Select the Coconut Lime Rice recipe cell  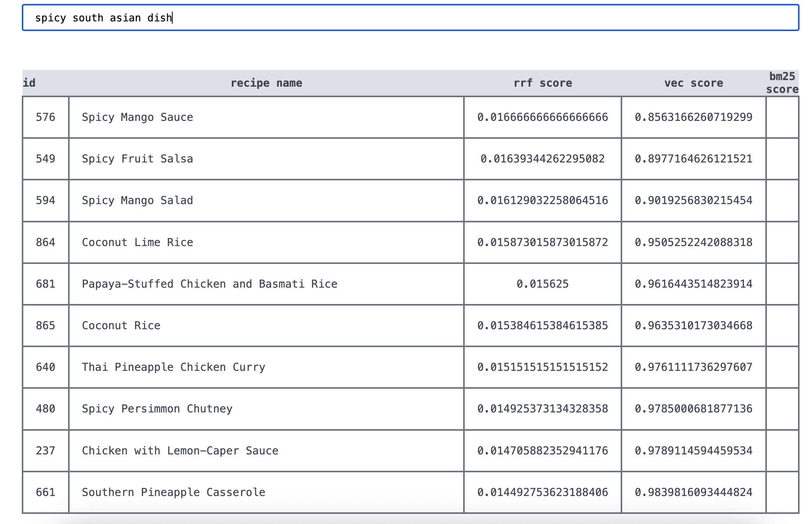[x=137, y=243]
